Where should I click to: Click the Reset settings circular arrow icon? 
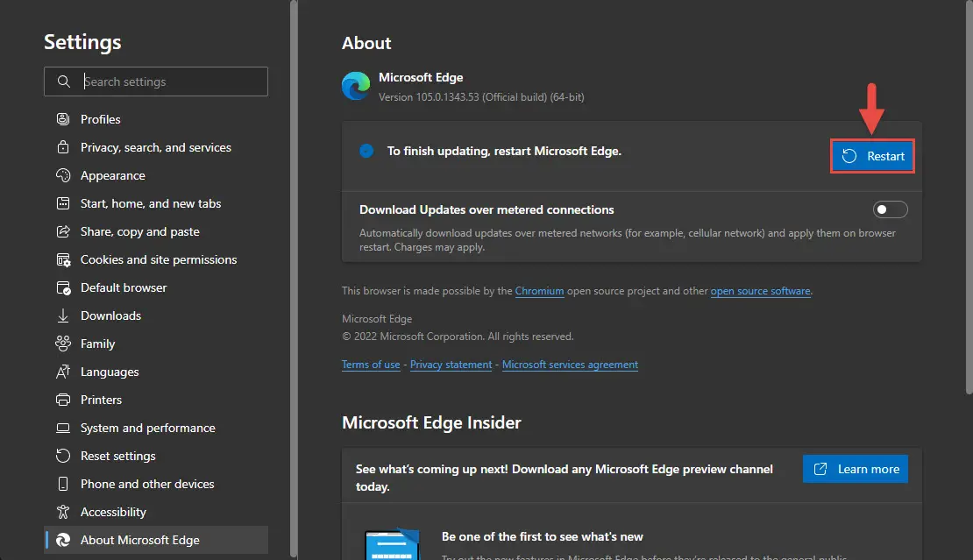point(62,456)
